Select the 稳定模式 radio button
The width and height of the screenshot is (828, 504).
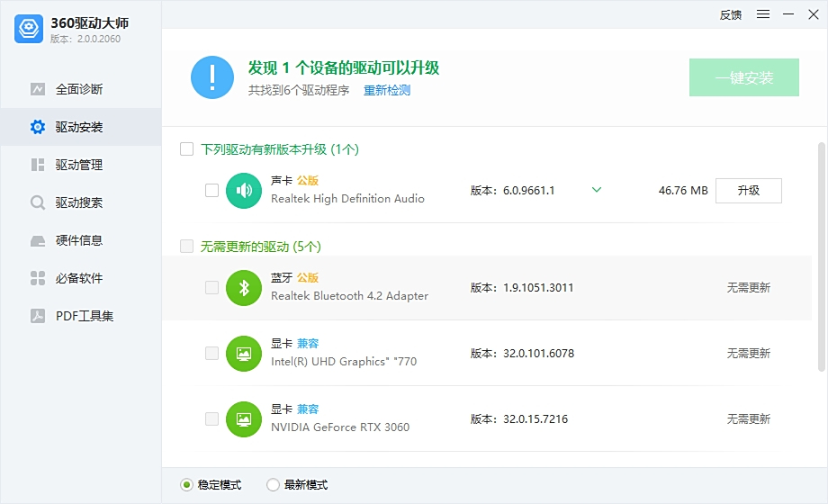(x=186, y=485)
